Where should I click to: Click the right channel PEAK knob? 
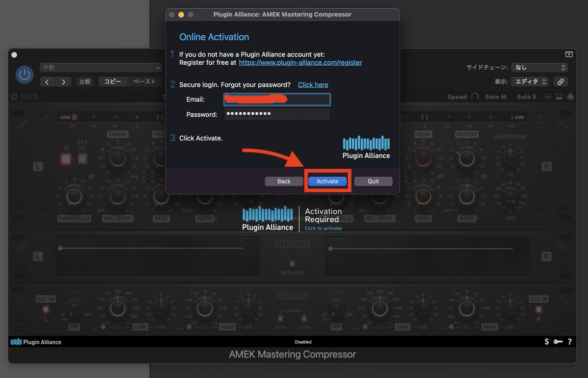[423, 158]
